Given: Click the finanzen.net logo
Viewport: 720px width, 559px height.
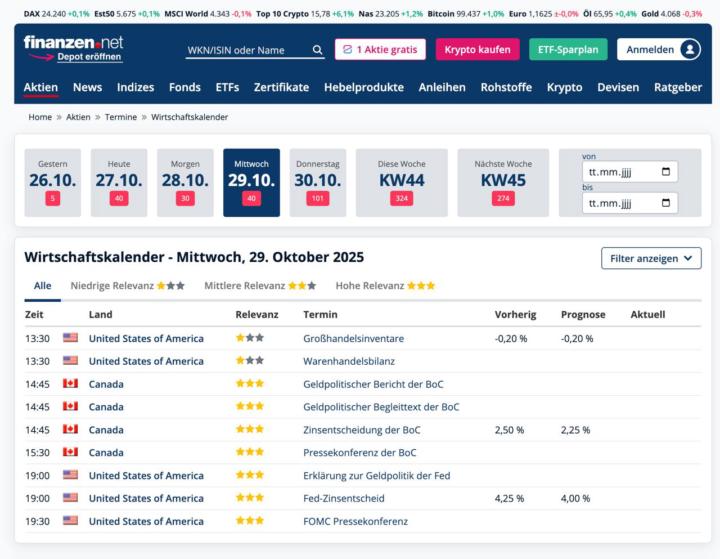Looking at the screenshot, I should point(73,43).
